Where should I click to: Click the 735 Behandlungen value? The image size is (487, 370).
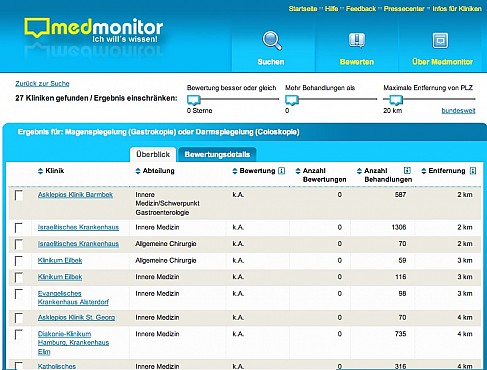point(400,334)
